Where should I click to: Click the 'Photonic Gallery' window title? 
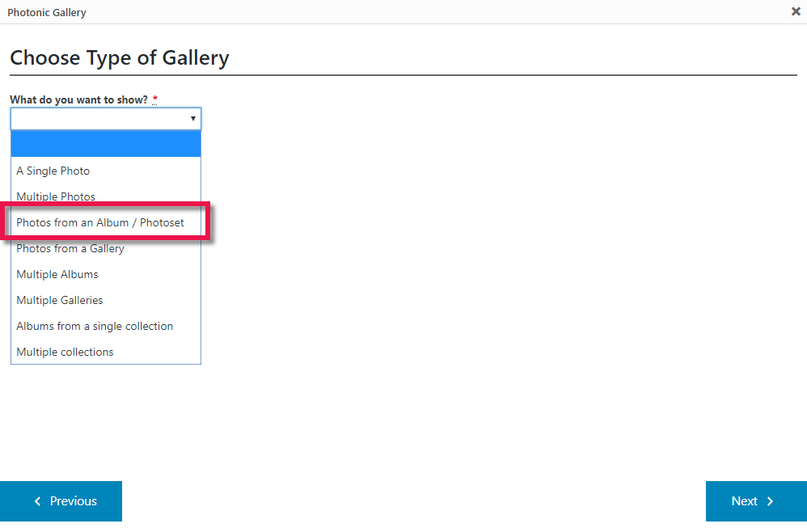point(47,12)
